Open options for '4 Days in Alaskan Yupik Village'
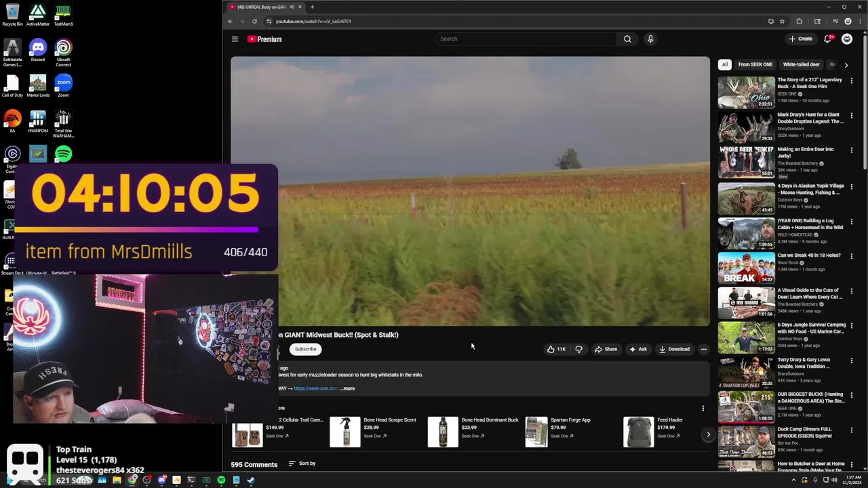 tap(852, 186)
